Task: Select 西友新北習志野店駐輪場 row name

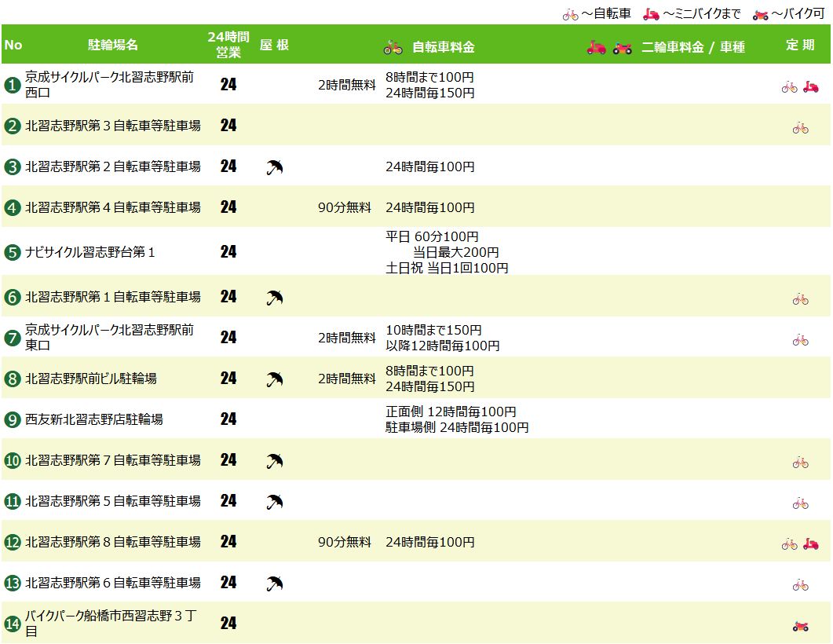Action: coord(94,419)
